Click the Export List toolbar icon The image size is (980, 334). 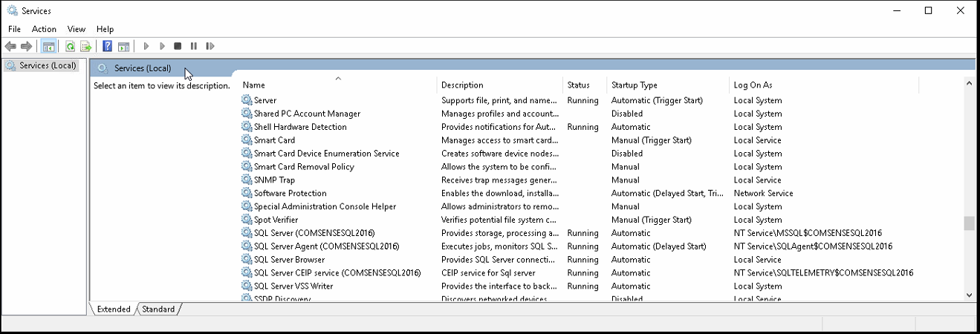click(x=86, y=46)
